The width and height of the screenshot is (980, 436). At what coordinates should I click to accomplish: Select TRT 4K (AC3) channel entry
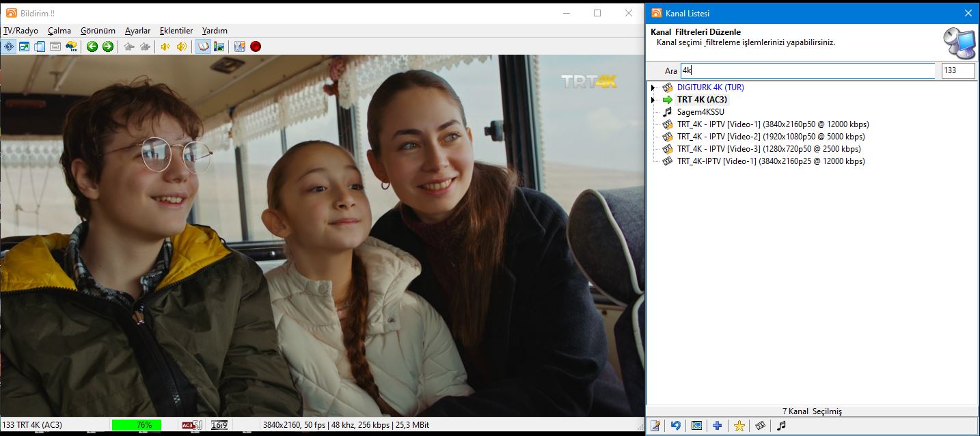coord(703,100)
